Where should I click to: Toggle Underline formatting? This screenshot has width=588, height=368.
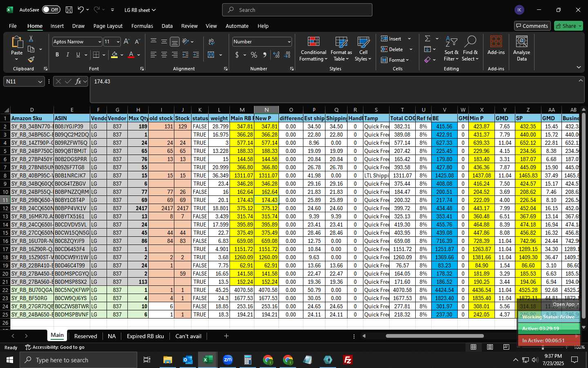[x=78, y=55]
